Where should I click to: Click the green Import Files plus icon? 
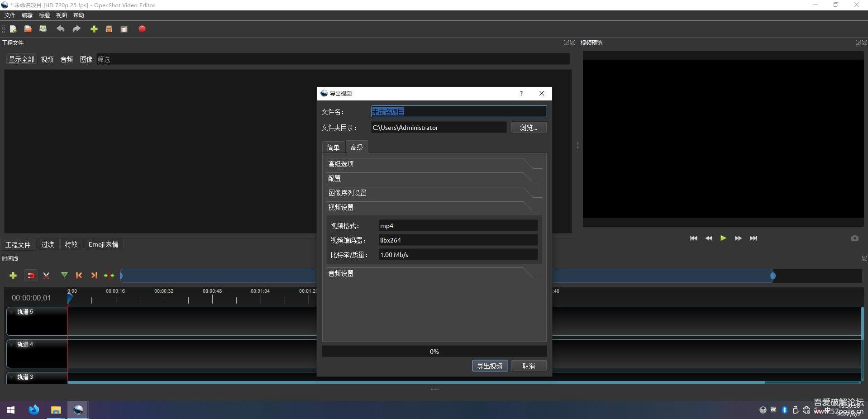point(94,29)
